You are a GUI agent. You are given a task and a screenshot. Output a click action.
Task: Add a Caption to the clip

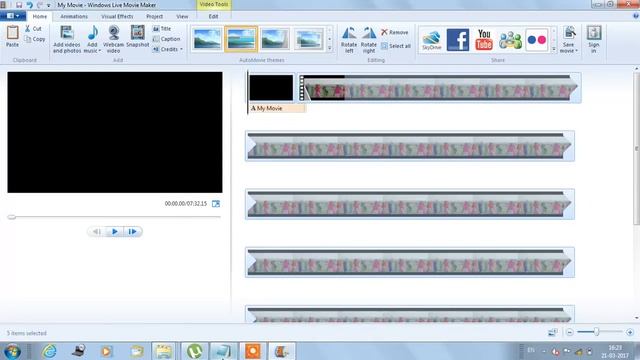pos(166,39)
